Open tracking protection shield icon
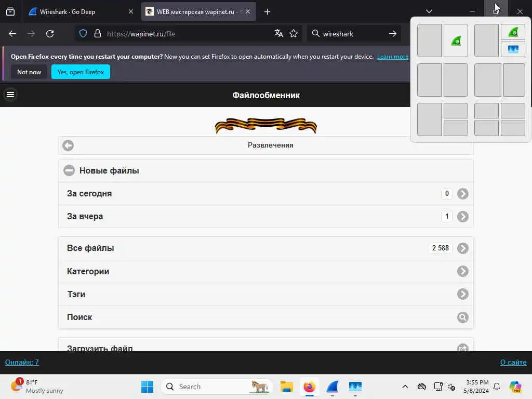 (83, 34)
